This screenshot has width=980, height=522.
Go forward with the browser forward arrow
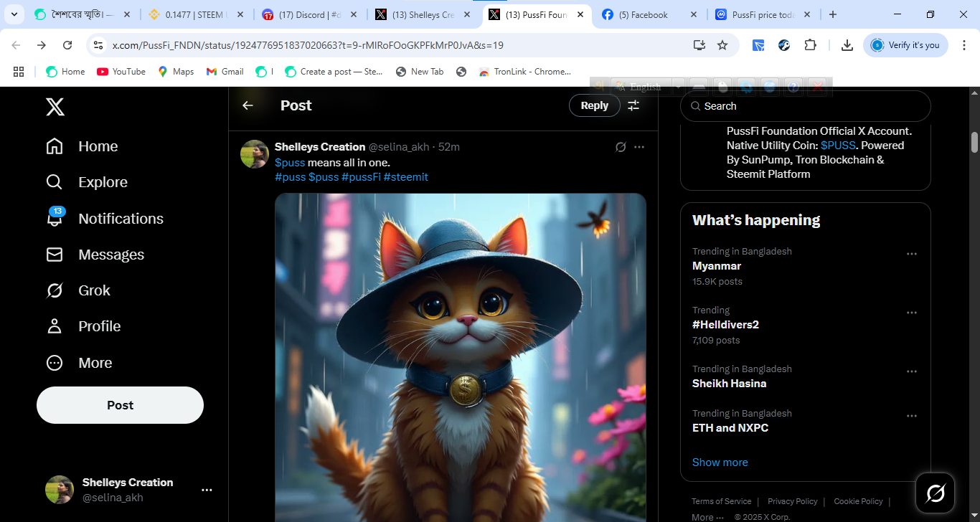click(42, 45)
